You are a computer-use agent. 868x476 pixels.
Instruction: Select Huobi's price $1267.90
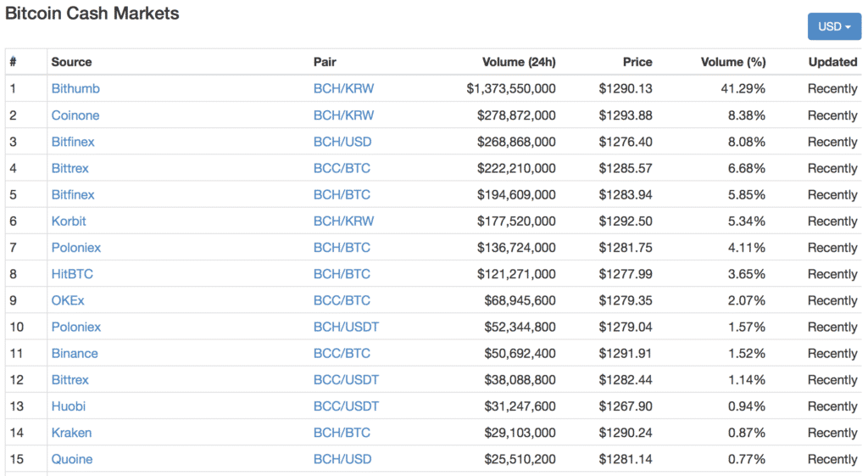[x=626, y=406]
